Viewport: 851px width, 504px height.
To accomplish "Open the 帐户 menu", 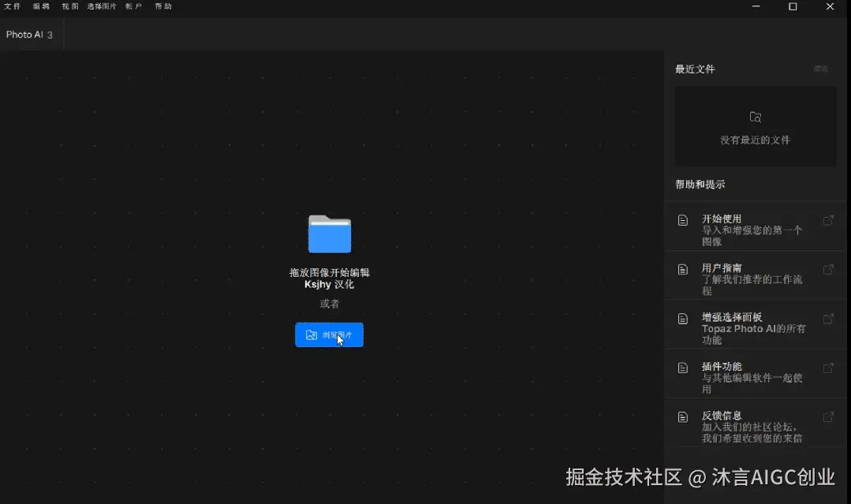I will coord(133,6).
